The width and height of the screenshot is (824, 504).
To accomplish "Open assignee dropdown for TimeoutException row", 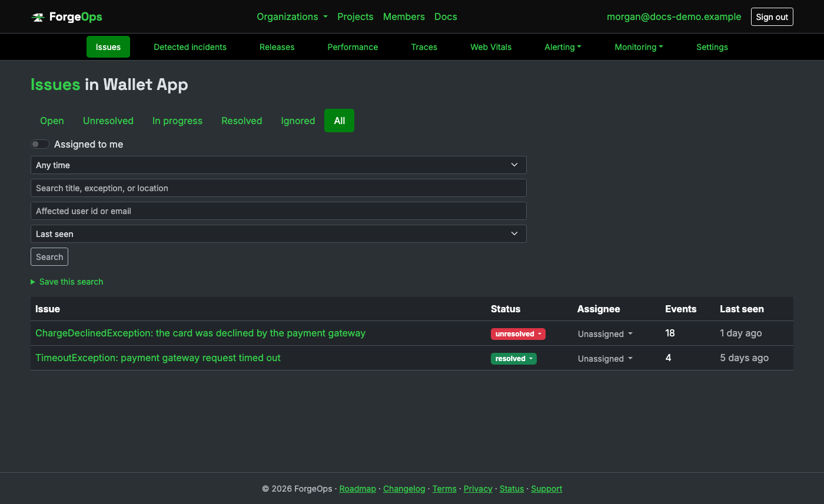I will [x=605, y=359].
